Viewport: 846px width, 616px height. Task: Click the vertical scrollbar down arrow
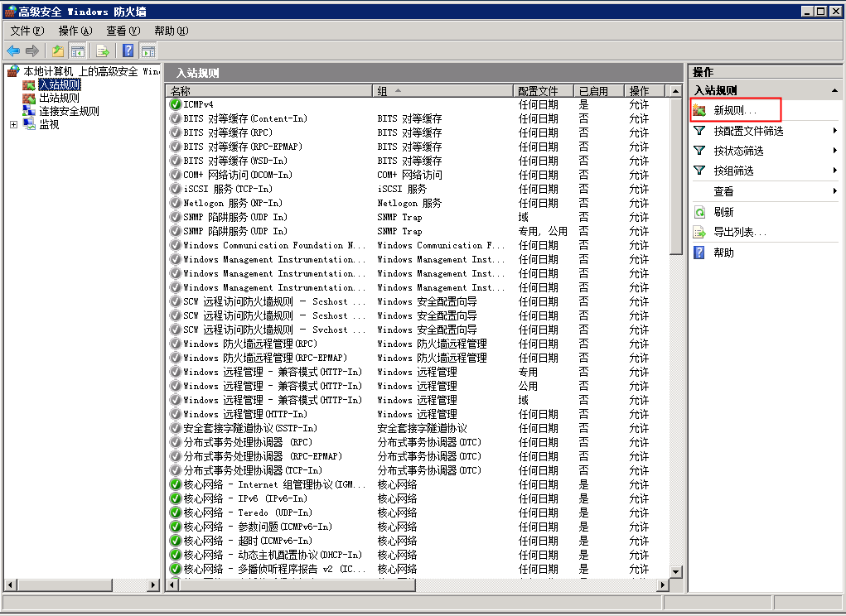675,571
